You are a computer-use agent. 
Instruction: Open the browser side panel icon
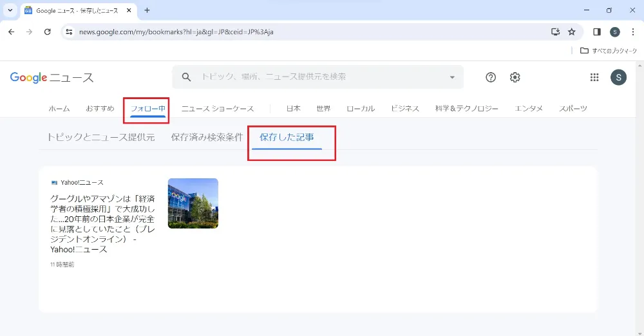click(x=597, y=32)
